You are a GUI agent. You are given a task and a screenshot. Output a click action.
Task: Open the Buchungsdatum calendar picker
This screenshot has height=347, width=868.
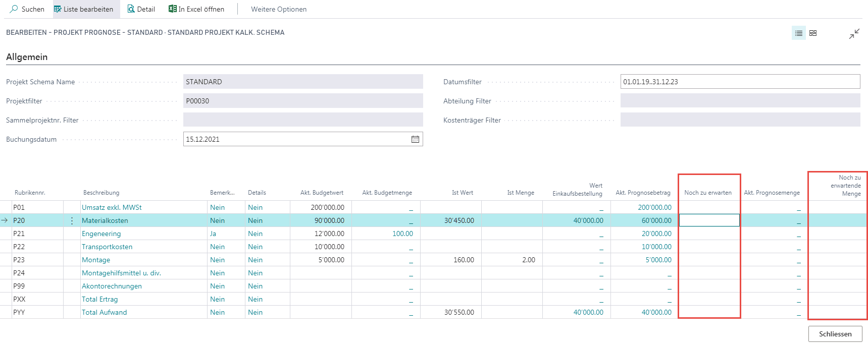coord(415,139)
